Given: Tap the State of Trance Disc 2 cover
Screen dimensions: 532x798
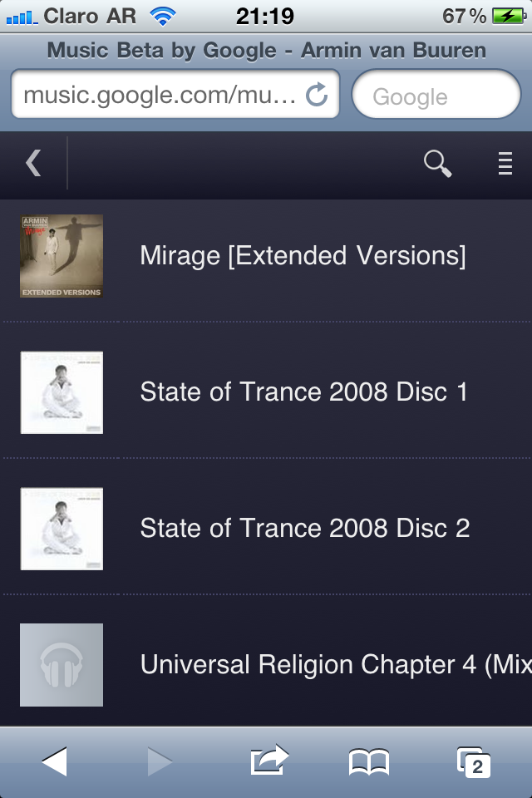Looking at the screenshot, I should coord(62,529).
